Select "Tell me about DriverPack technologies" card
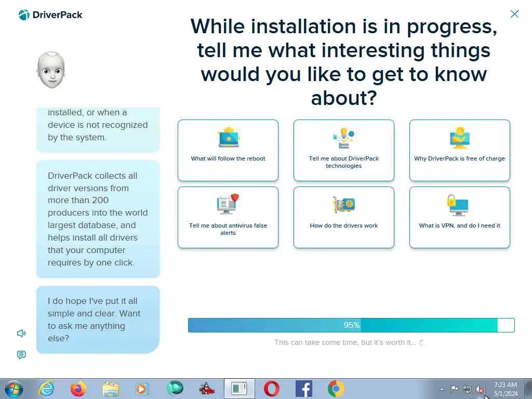Screen dimensions: 532x399 point(344,150)
